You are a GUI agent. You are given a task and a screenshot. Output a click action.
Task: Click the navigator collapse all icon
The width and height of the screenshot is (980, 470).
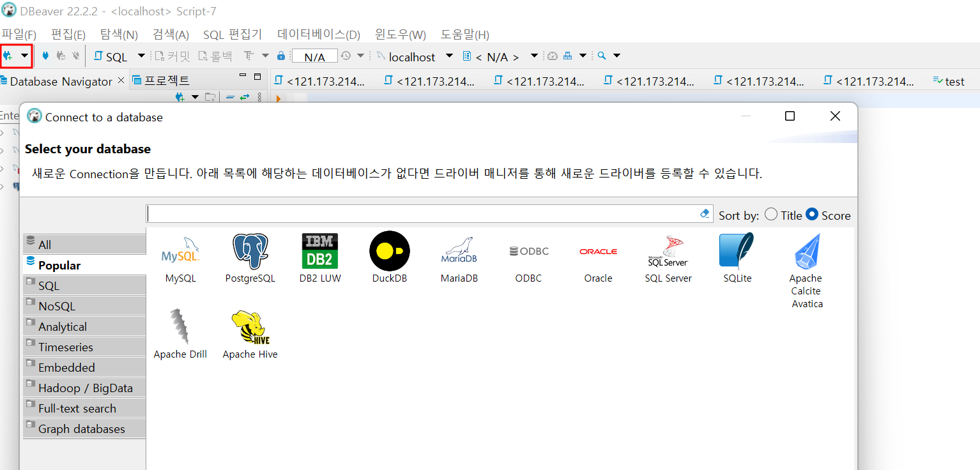[x=231, y=97]
